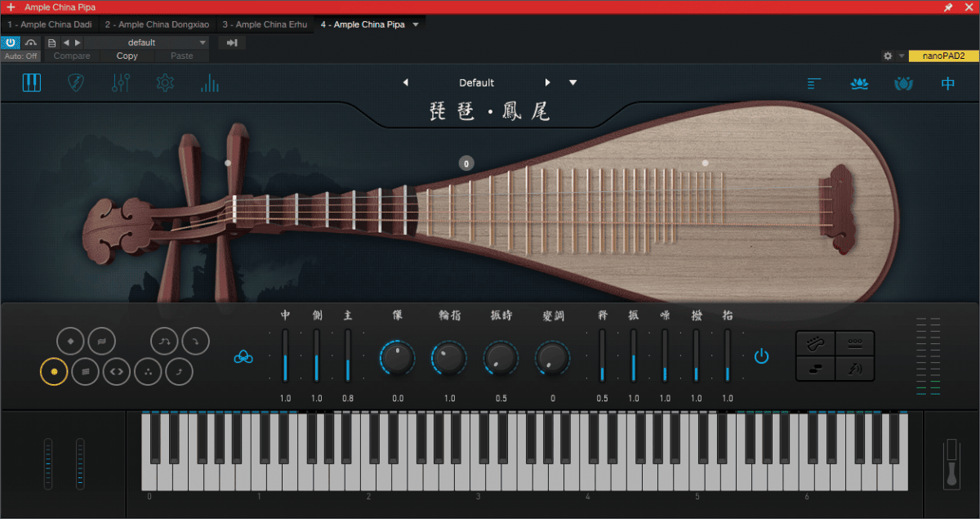980x519 pixels.
Task: Select the three dots articulation button
Action: [148, 371]
